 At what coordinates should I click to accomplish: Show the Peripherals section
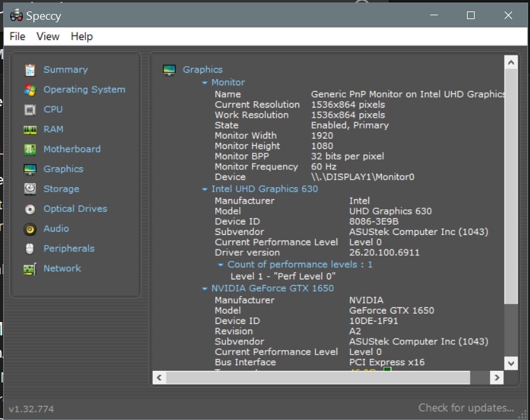(69, 249)
